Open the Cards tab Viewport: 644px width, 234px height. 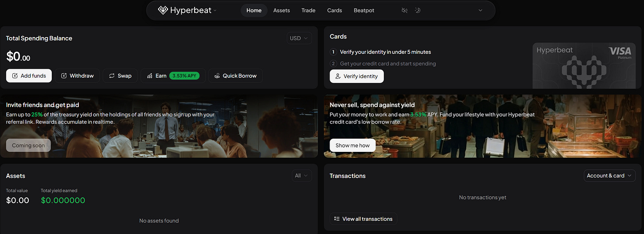(334, 10)
